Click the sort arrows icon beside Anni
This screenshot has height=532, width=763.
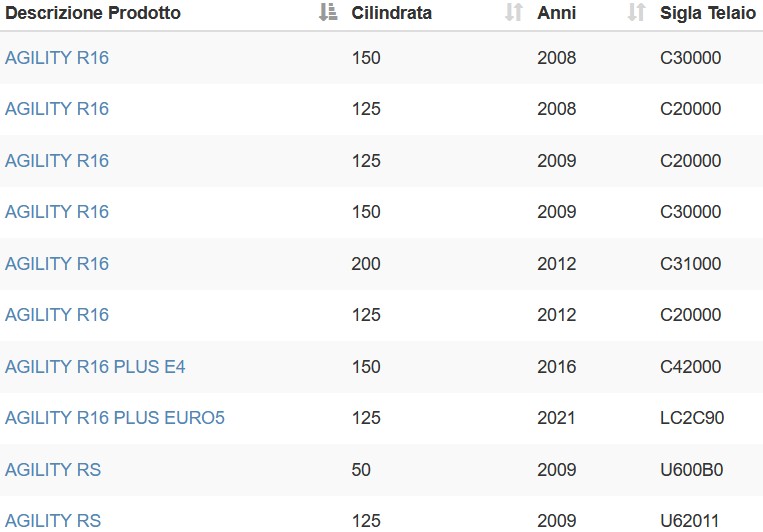(x=636, y=12)
